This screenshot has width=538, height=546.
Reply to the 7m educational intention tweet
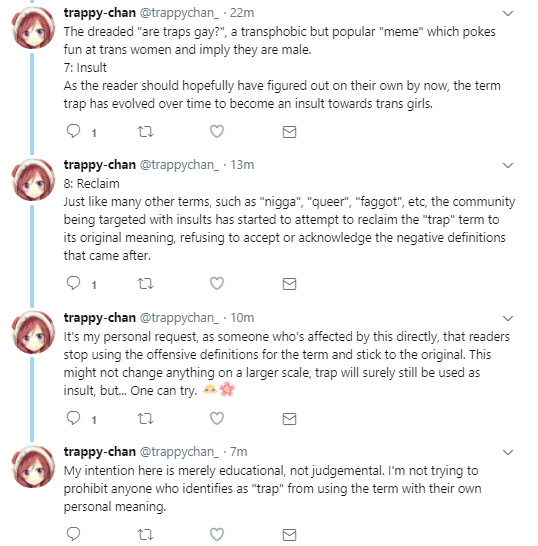coord(73,534)
